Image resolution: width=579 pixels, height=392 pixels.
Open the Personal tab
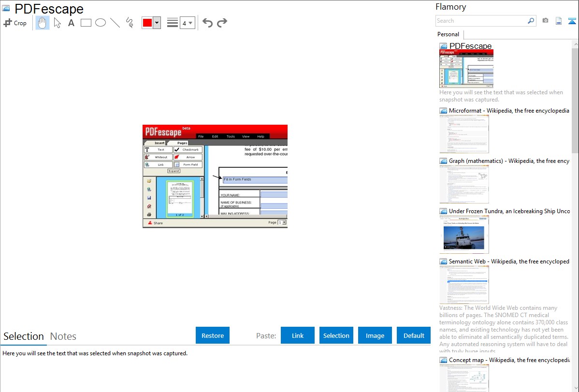pos(449,34)
